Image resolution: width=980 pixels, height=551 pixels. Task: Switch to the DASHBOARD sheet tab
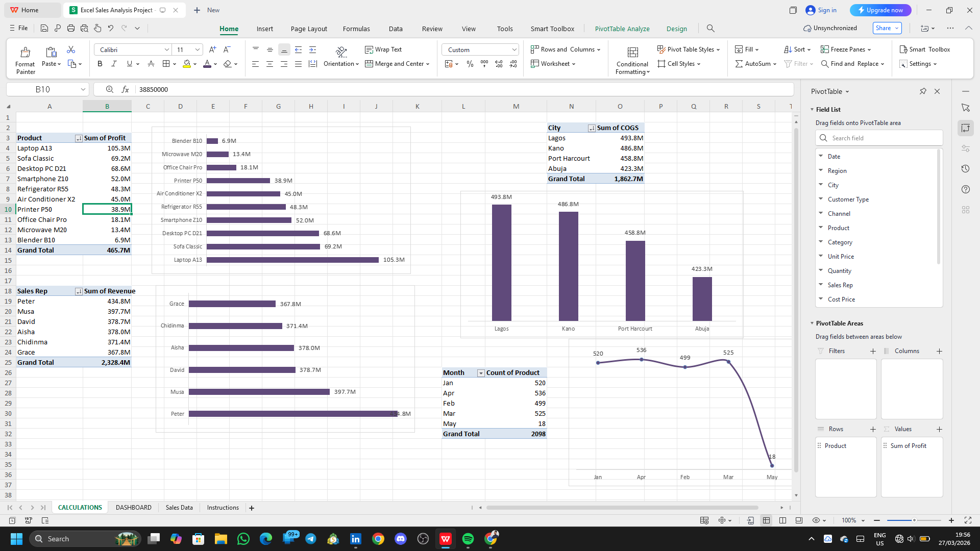[133, 508]
